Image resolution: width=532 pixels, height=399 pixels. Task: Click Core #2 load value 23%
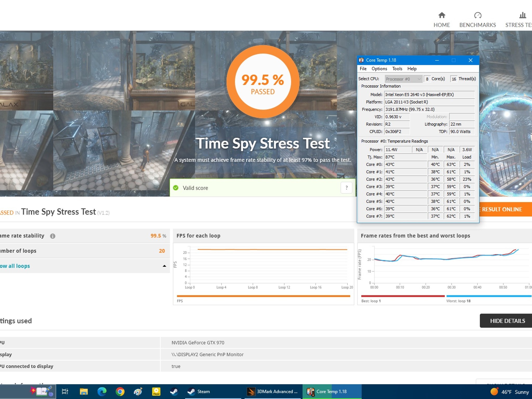pos(467,179)
